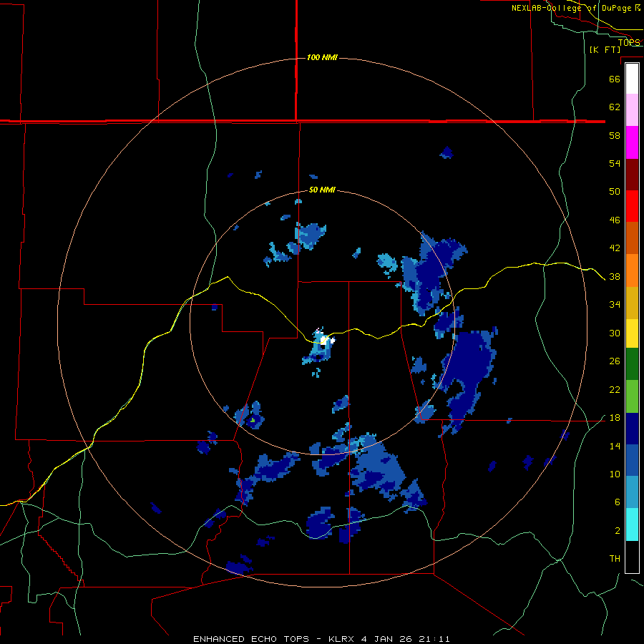Click the dark green swatch between 22 and 26
The image size is (644, 644).
click(632, 364)
